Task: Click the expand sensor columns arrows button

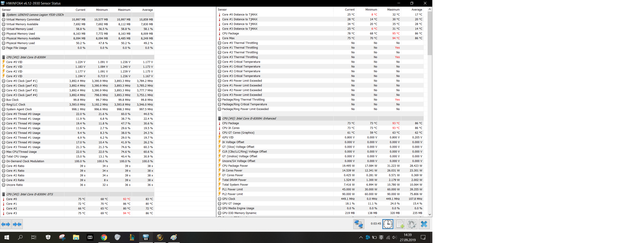Action: [x=6, y=224]
